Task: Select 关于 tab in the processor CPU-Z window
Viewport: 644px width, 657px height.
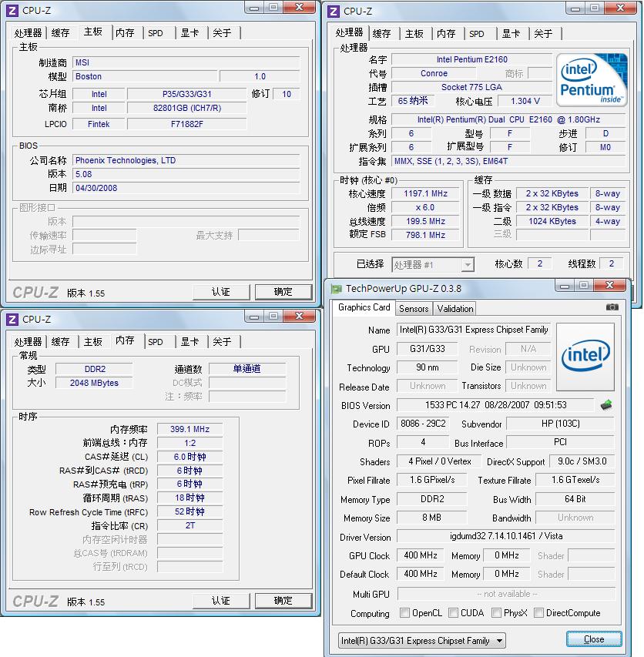Action: tap(543, 34)
